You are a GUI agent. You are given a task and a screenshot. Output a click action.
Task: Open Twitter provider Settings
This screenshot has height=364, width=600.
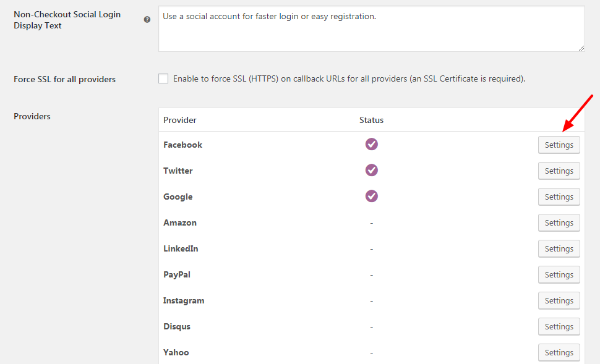point(559,171)
